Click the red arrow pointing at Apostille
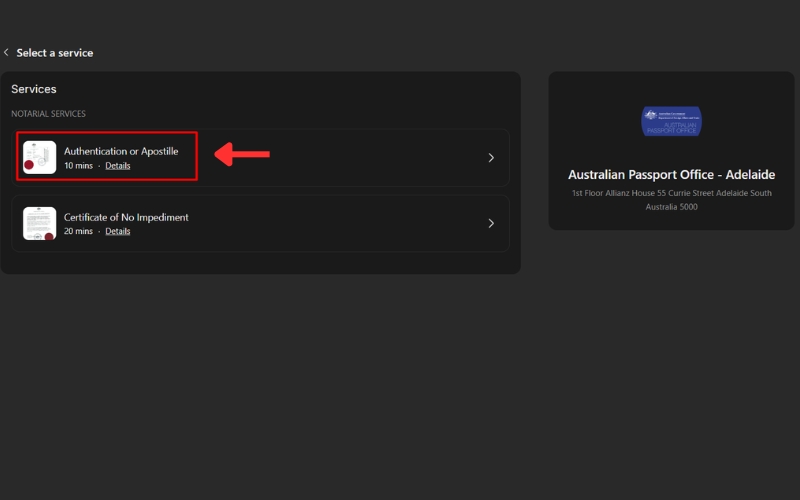Screen dimensions: 800x500 pyautogui.click(x=242, y=154)
